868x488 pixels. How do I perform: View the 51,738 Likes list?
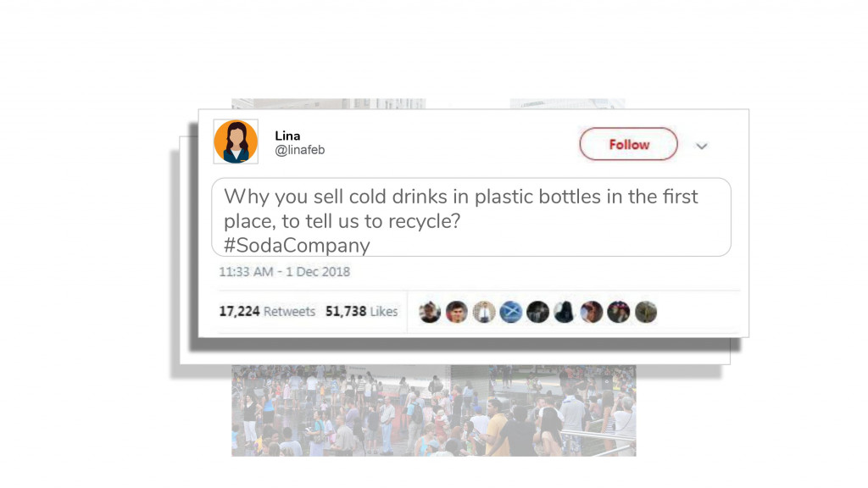coord(361,312)
